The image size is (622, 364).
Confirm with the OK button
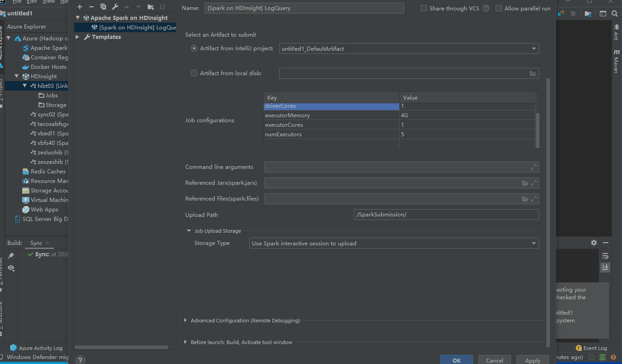(x=456, y=360)
